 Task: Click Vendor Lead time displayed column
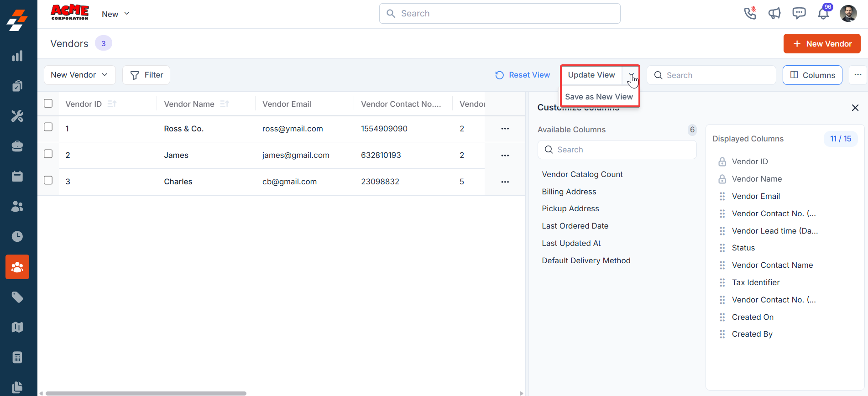point(775,231)
